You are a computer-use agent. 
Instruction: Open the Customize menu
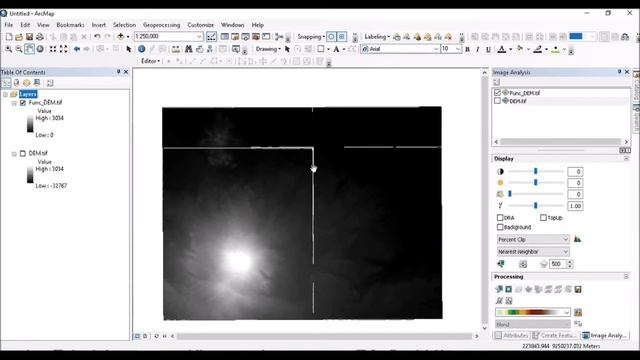[200, 25]
